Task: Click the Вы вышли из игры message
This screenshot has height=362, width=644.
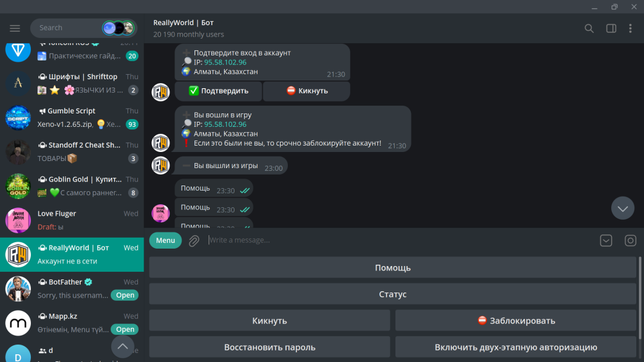Action: [231, 166]
